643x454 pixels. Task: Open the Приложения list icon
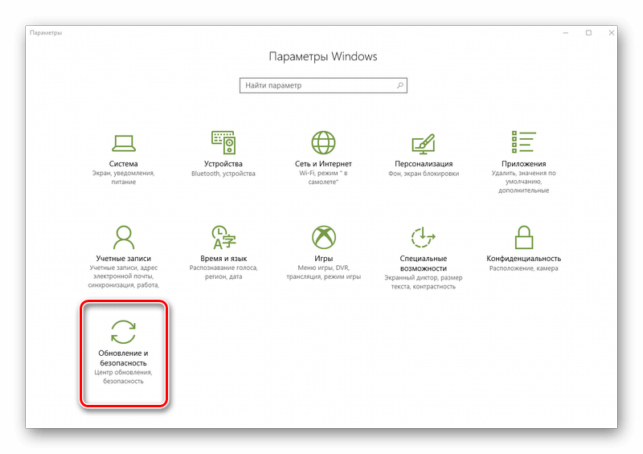(524, 142)
